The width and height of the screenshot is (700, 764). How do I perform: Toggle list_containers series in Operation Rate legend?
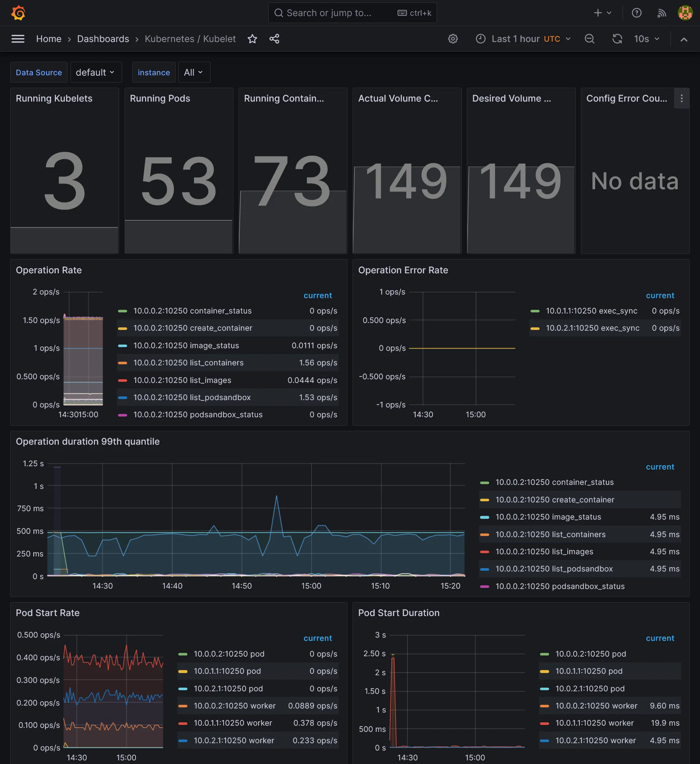[x=188, y=363]
